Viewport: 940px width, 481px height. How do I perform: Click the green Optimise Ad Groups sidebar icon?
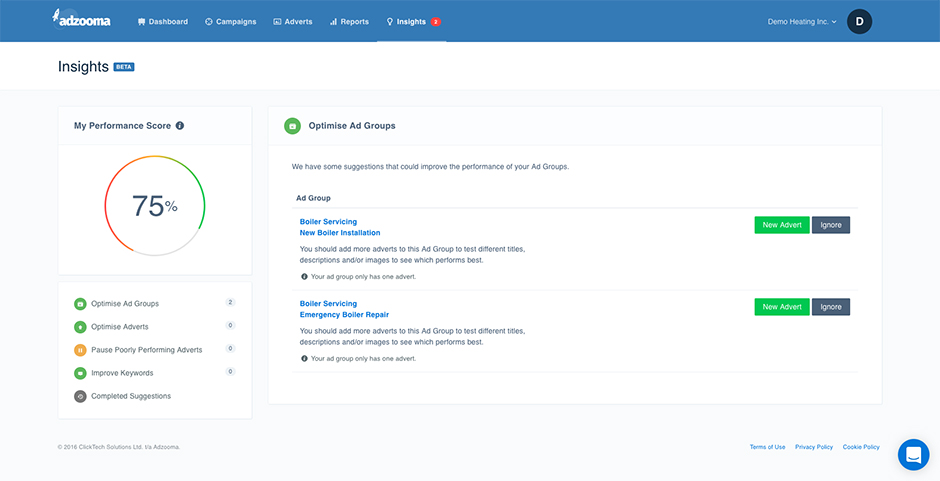click(80, 304)
